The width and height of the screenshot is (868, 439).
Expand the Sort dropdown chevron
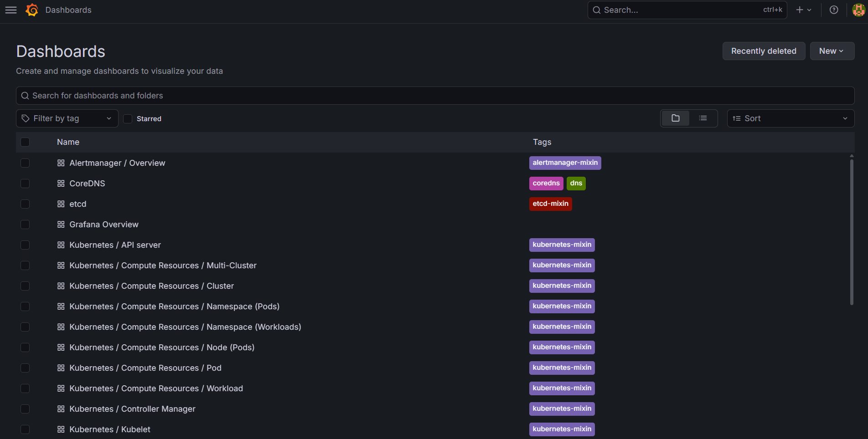(x=845, y=118)
